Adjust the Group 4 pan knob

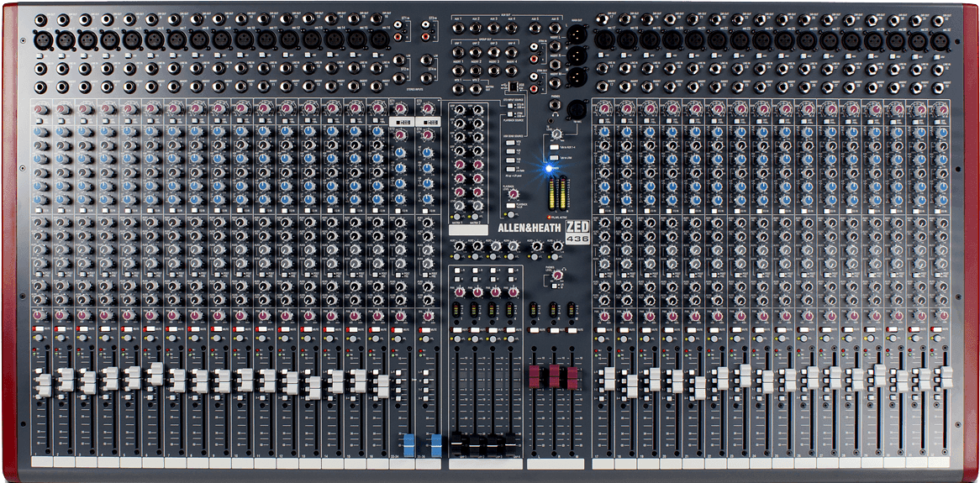512,292
